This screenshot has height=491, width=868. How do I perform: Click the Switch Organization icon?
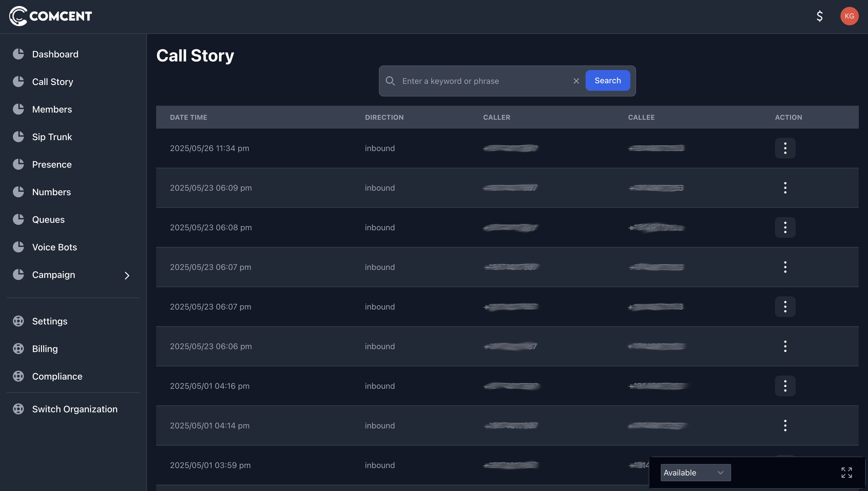18,409
